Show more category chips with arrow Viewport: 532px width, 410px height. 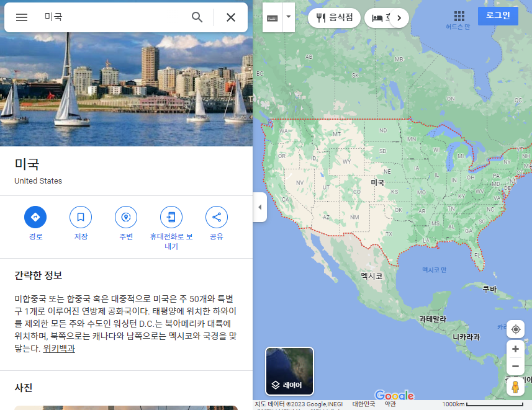click(399, 18)
